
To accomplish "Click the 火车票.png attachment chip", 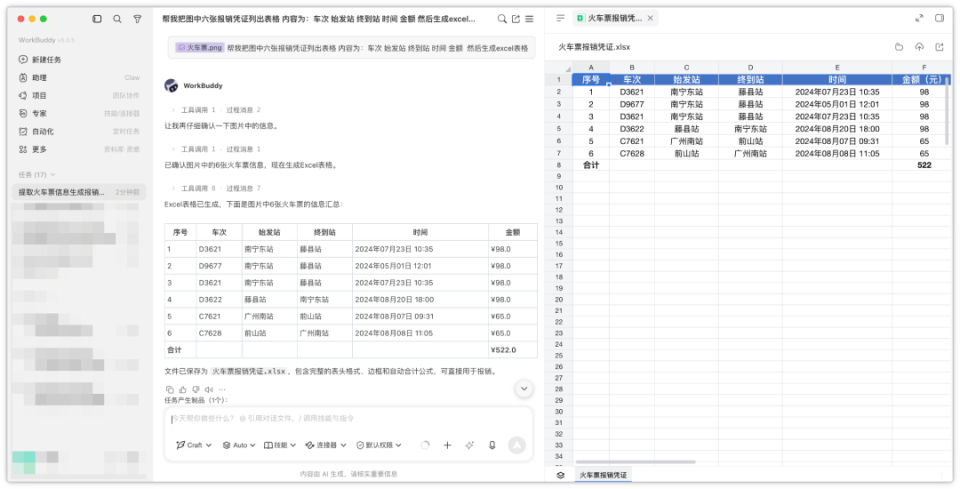I will (x=200, y=47).
